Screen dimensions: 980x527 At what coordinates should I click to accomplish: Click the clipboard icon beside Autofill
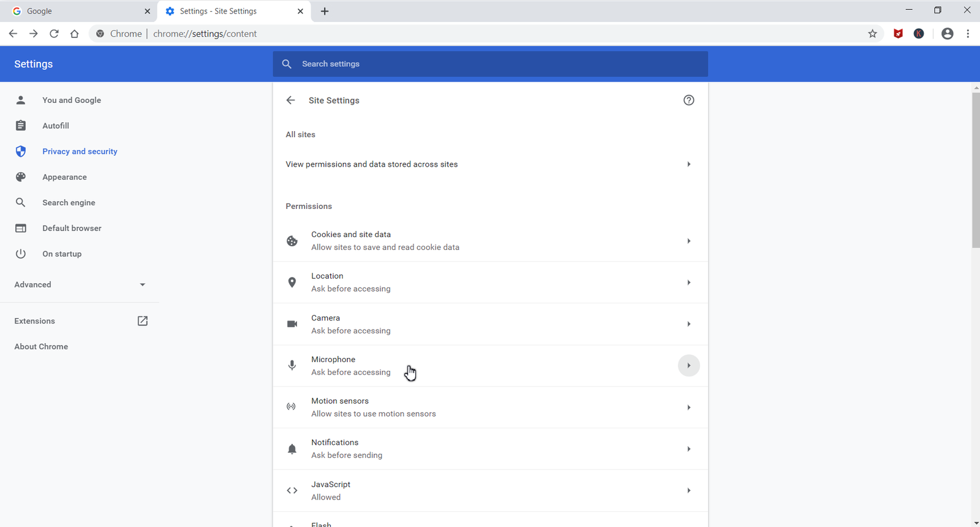click(21, 126)
